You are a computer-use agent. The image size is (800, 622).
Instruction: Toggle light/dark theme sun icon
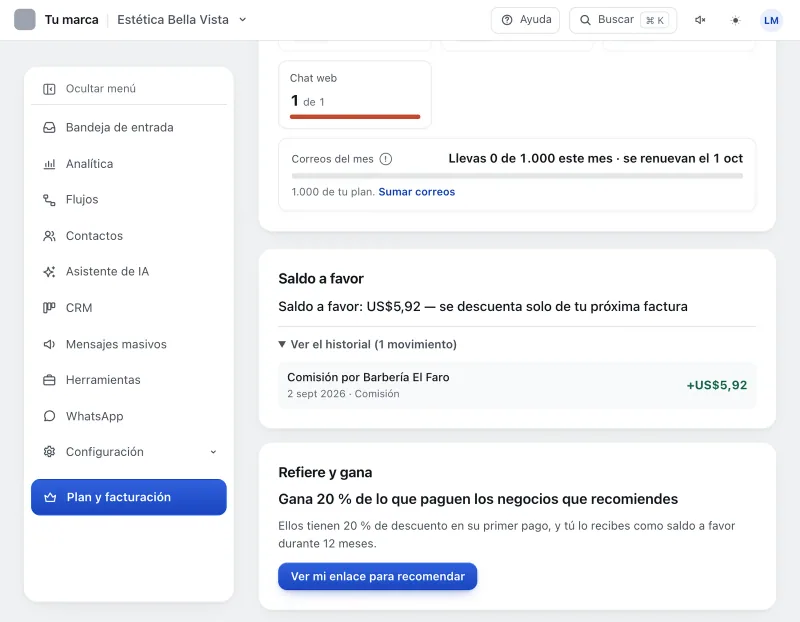point(735,20)
